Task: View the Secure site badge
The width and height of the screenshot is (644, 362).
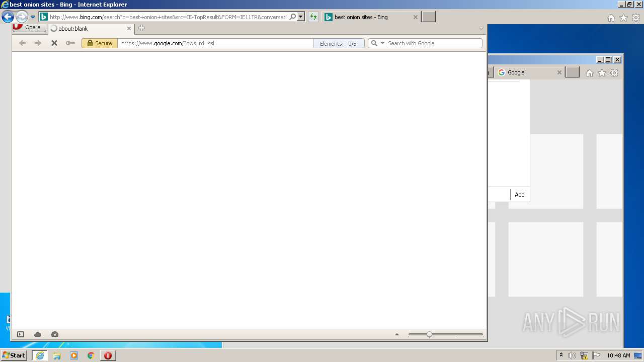Action: click(x=100, y=43)
